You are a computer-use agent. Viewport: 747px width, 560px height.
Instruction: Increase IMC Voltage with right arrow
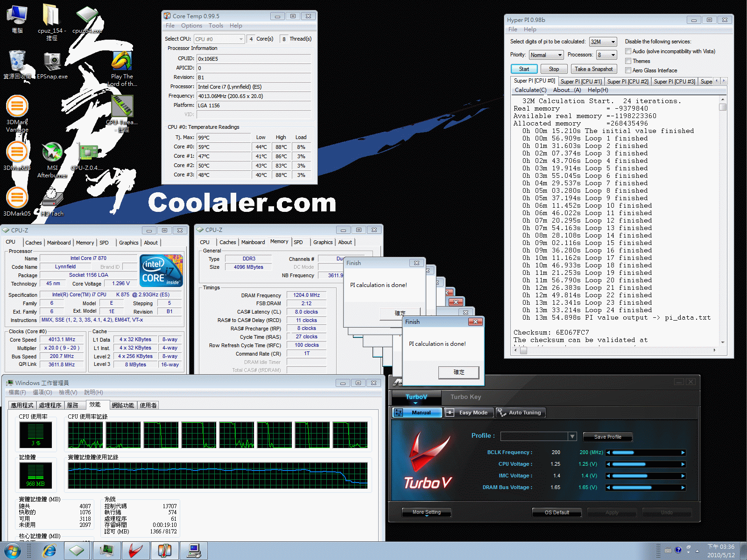coord(683,476)
